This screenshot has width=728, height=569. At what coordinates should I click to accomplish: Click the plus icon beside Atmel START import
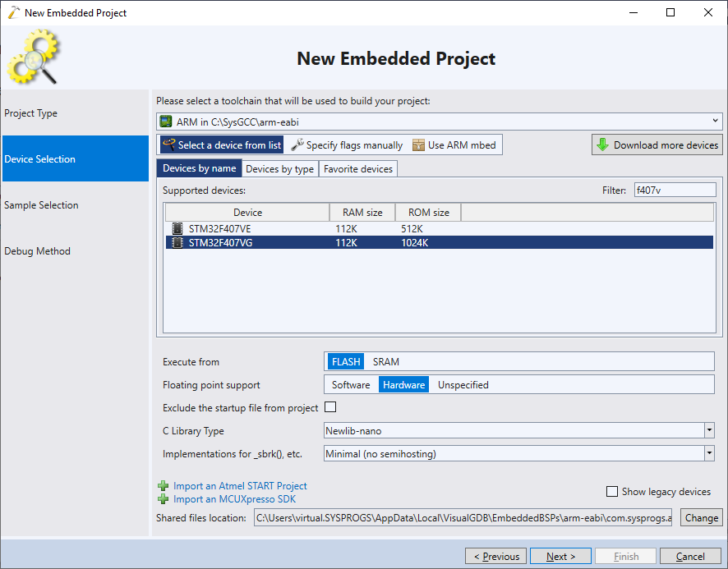coord(163,485)
